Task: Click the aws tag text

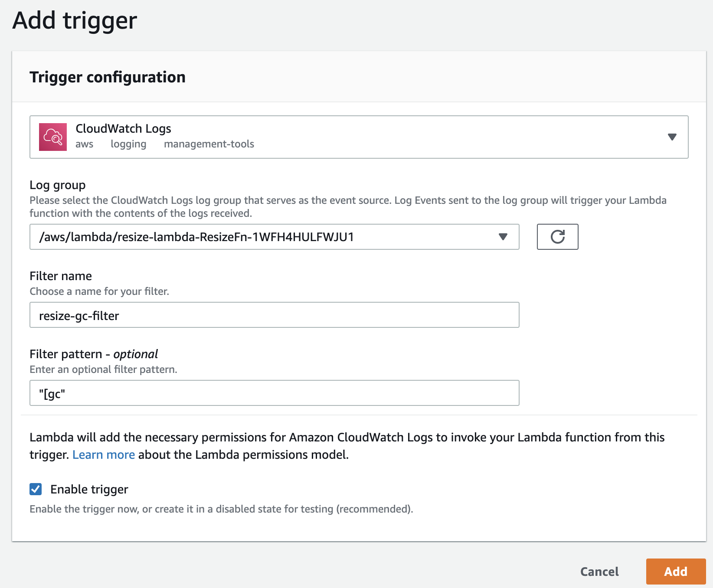Action: coord(84,144)
